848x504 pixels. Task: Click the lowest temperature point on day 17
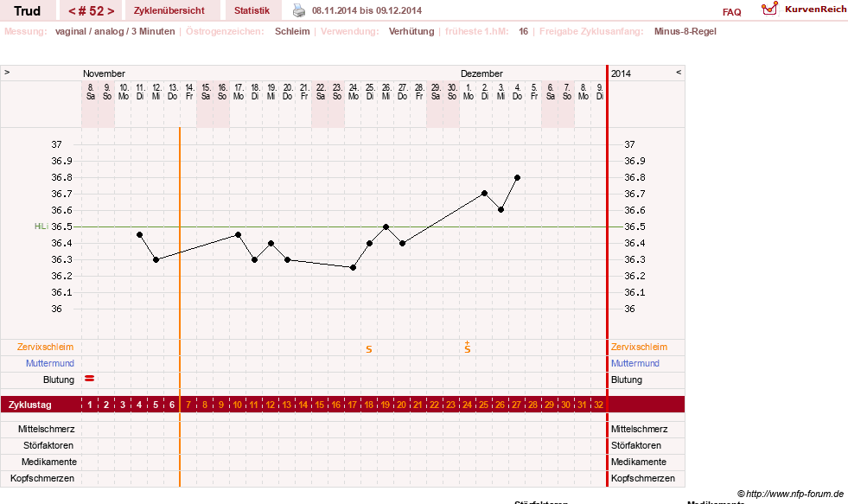[354, 268]
